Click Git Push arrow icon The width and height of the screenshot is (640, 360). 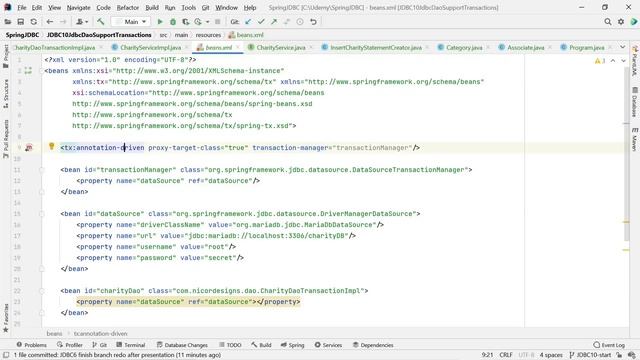[274, 22]
